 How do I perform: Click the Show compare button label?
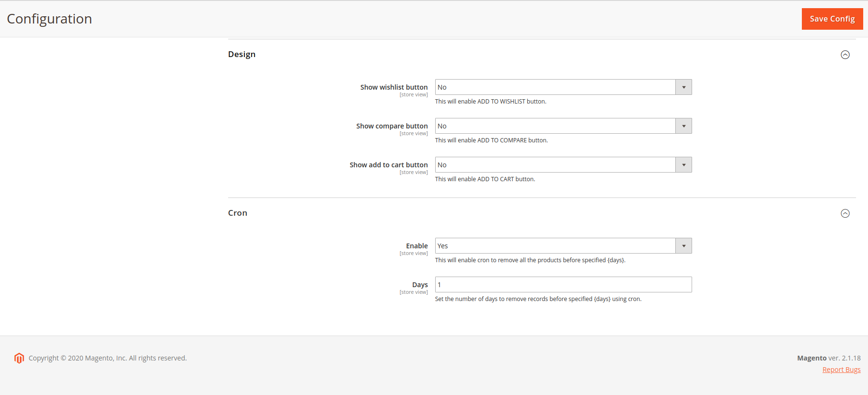coord(392,126)
